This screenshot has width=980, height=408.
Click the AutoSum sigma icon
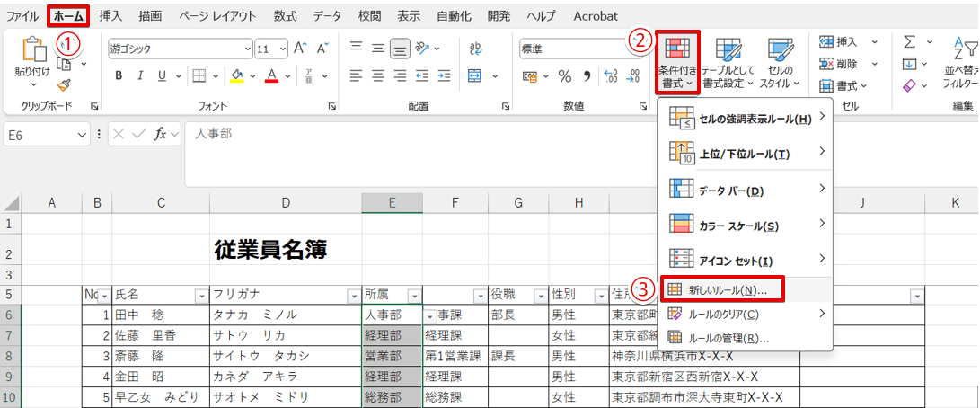[x=910, y=42]
